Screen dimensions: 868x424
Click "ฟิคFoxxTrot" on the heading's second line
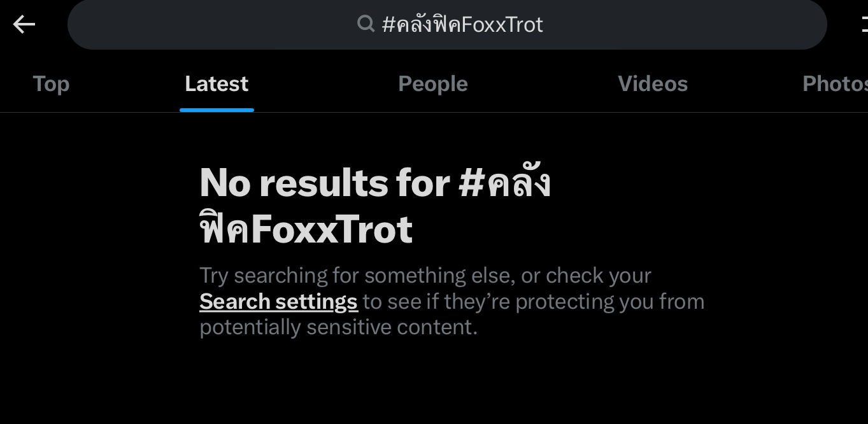click(x=306, y=229)
